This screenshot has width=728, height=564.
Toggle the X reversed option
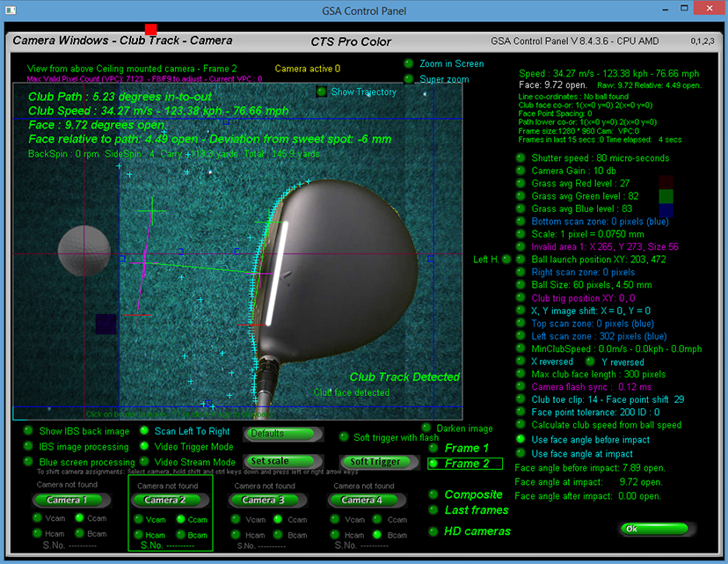(521, 362)
